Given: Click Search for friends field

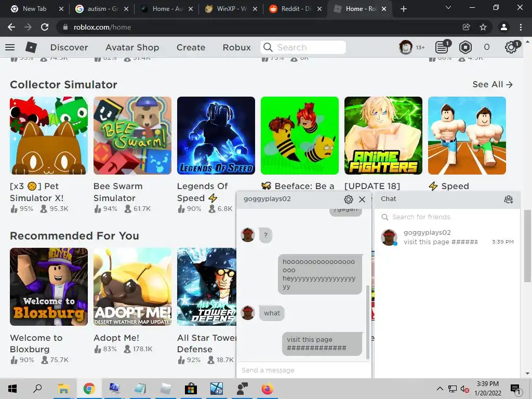Looking at the screenshot, I should coord(447,217).
